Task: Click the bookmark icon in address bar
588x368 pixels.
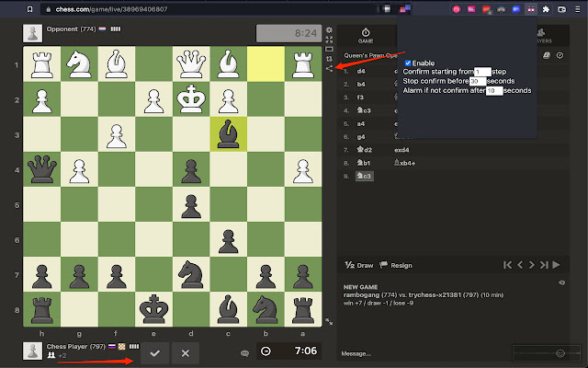Action: pos(30,9)
